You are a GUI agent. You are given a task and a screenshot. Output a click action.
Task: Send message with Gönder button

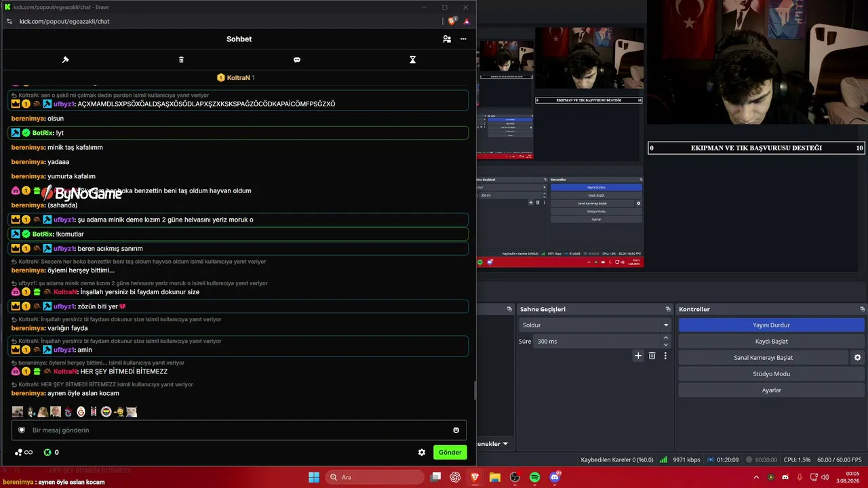pos(450,452)
